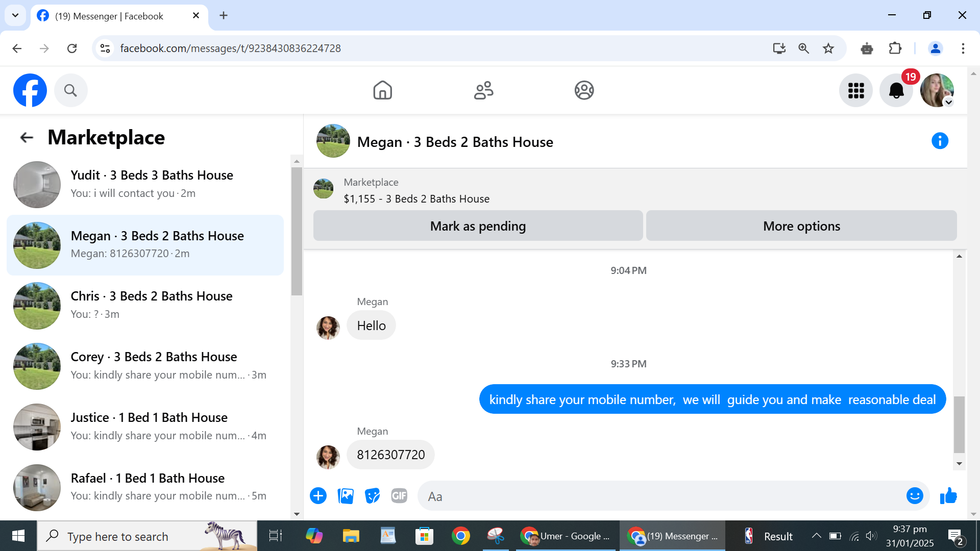Click the kindly share your mobile number message

click(x=712, y=399)
